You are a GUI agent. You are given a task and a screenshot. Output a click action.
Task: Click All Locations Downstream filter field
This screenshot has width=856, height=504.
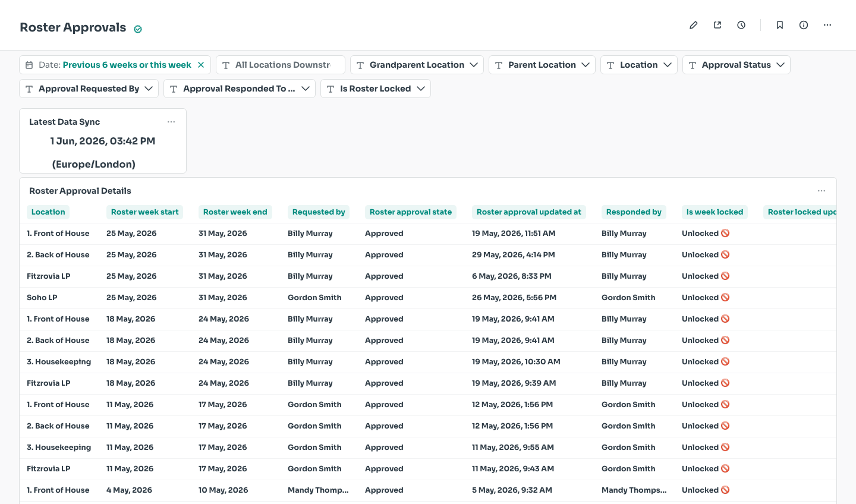[x=281, y=65]
